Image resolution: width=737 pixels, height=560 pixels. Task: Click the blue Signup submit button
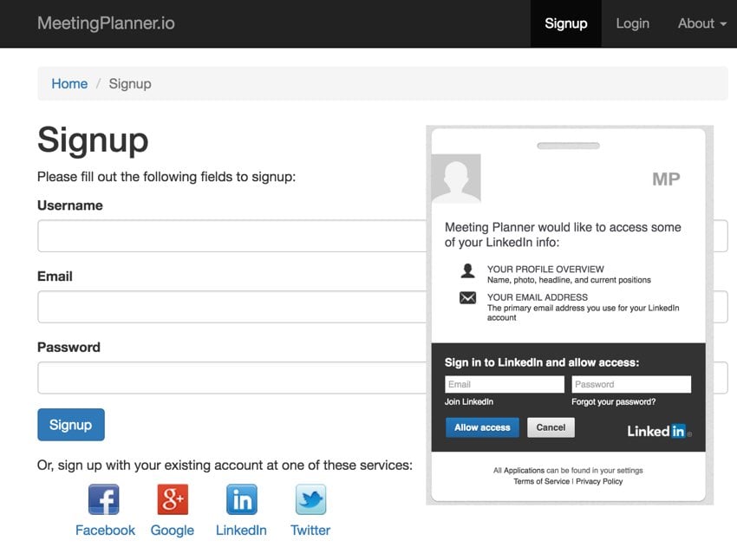pos(71,425)
